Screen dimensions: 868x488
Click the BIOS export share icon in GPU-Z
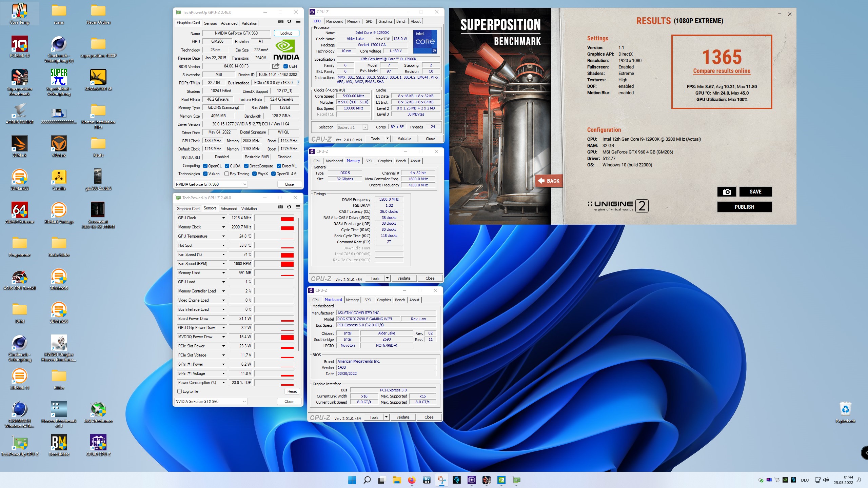coord(276,66)
